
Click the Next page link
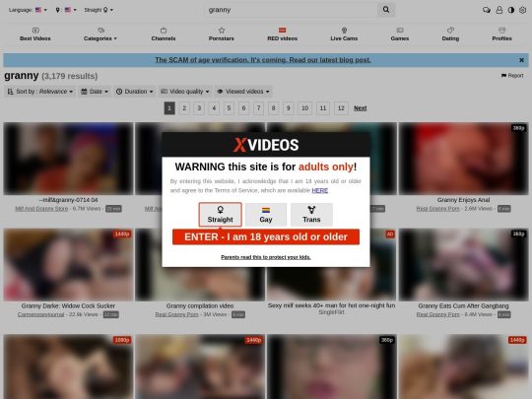coord(360,108)
